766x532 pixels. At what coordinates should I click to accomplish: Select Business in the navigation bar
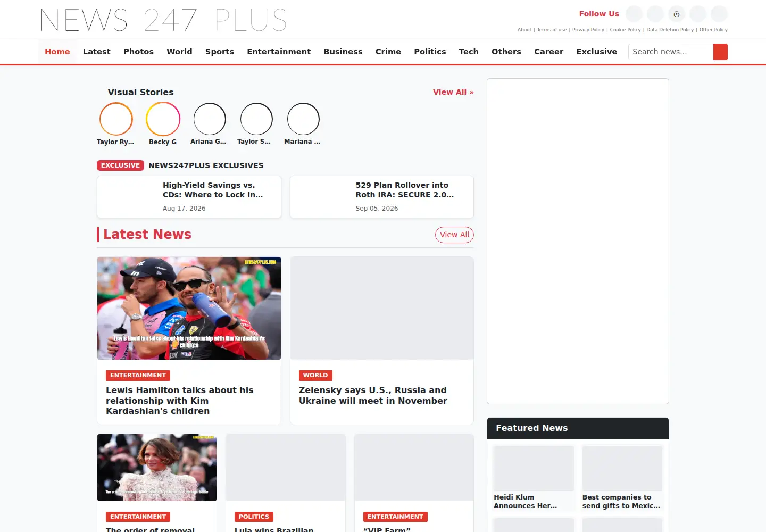(343, 52)
